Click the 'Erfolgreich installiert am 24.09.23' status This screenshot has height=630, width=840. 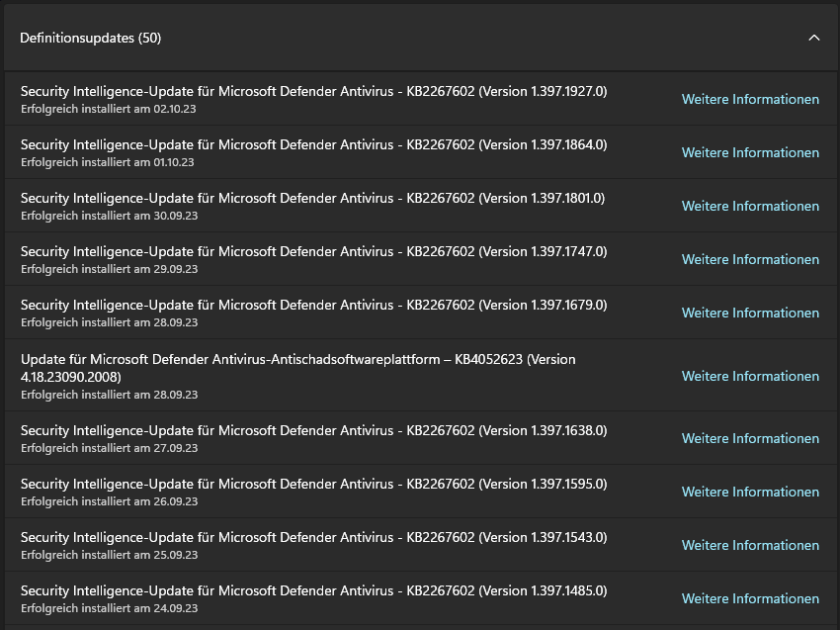[x=110, y=608]
